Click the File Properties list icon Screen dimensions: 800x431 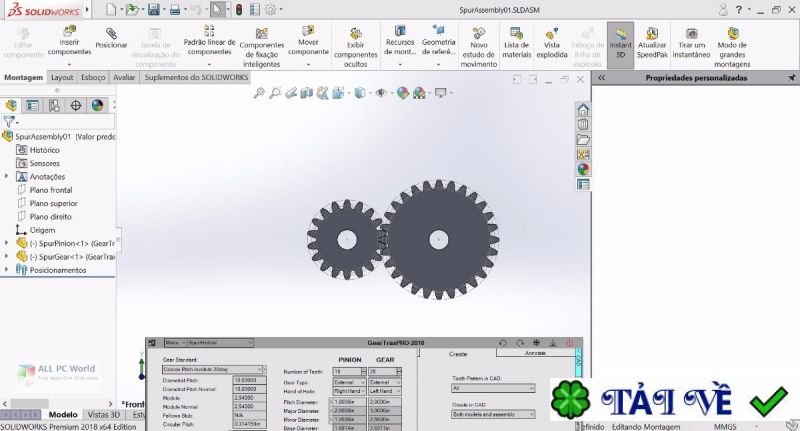coord(255,9)
